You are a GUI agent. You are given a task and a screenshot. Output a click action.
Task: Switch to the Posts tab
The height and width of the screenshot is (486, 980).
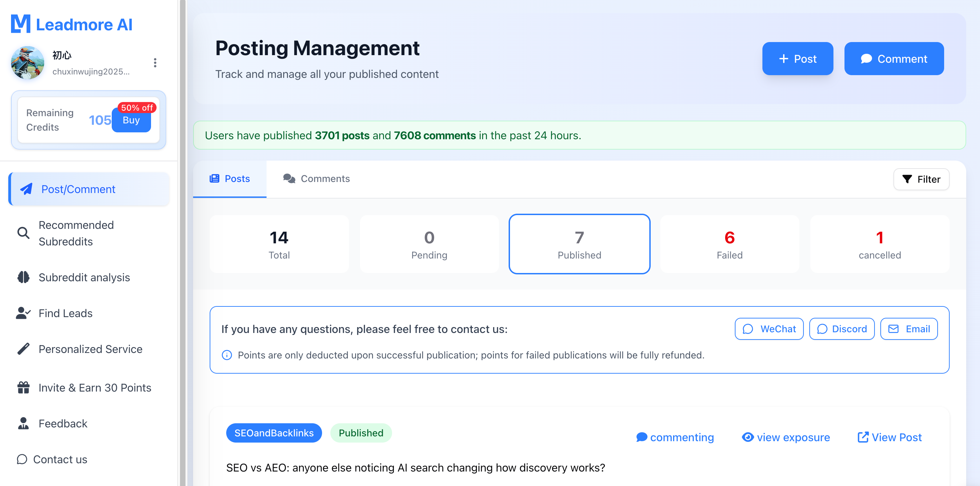(x=230, y=179)
